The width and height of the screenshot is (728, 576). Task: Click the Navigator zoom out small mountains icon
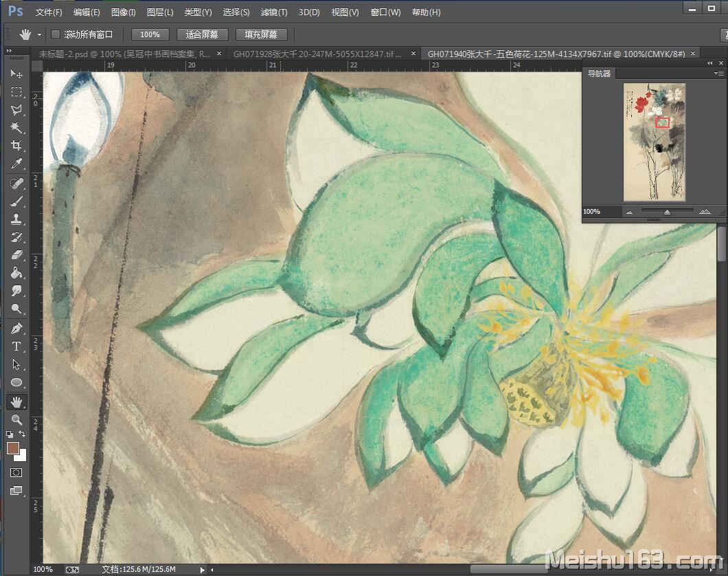click(630, 212)
